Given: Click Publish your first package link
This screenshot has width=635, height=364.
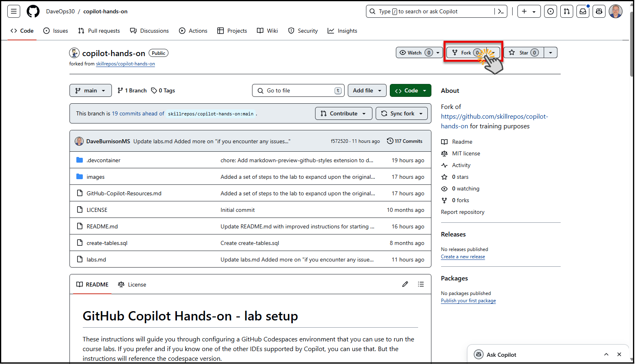Looking at the screenshot, I should 468,301.
